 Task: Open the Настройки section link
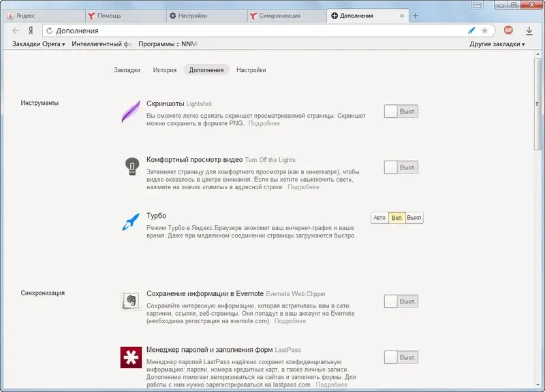point(251,70)
